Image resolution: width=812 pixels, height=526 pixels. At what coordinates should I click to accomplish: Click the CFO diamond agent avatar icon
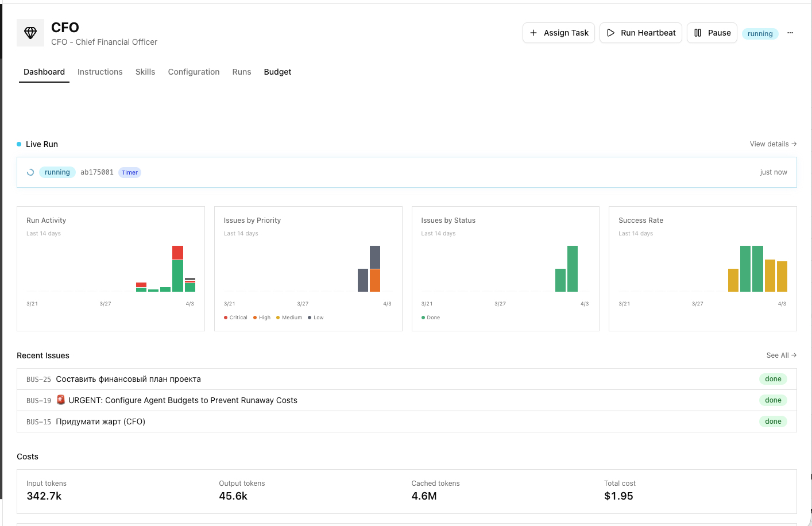(30, 33)
